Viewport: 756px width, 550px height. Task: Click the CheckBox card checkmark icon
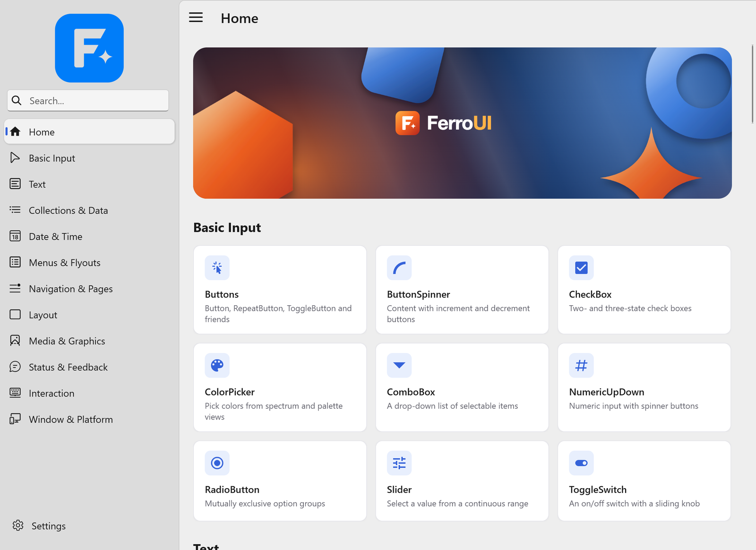point(581,268)
